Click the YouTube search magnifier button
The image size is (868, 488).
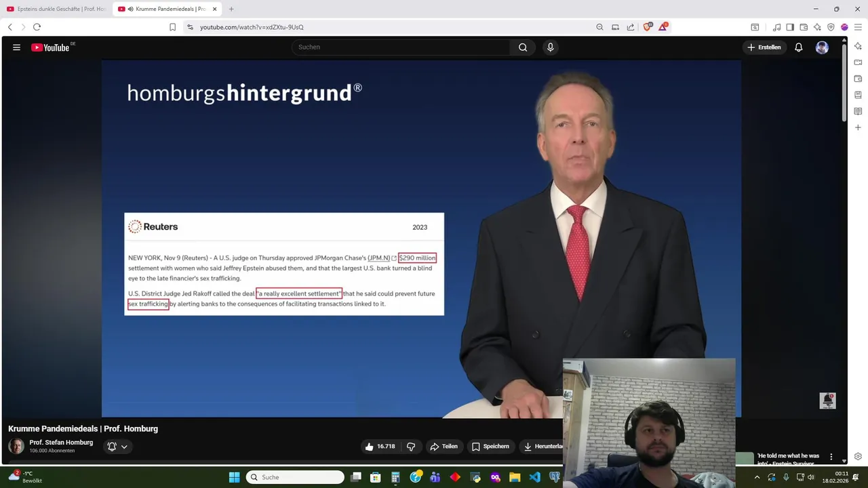click(x=523, y=47)
